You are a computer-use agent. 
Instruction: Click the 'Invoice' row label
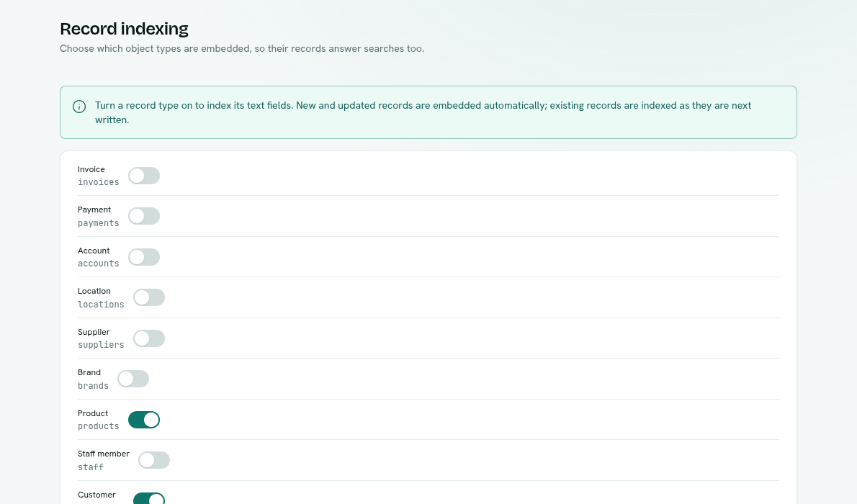(x=91, y=169)
